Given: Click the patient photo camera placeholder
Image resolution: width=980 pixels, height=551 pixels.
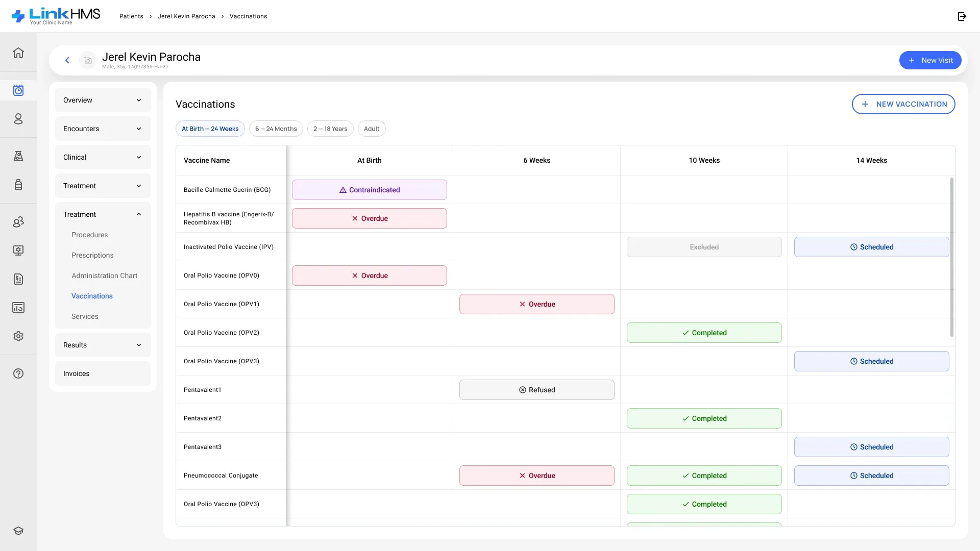Looking at the screenshot, I should coord(88,60).
